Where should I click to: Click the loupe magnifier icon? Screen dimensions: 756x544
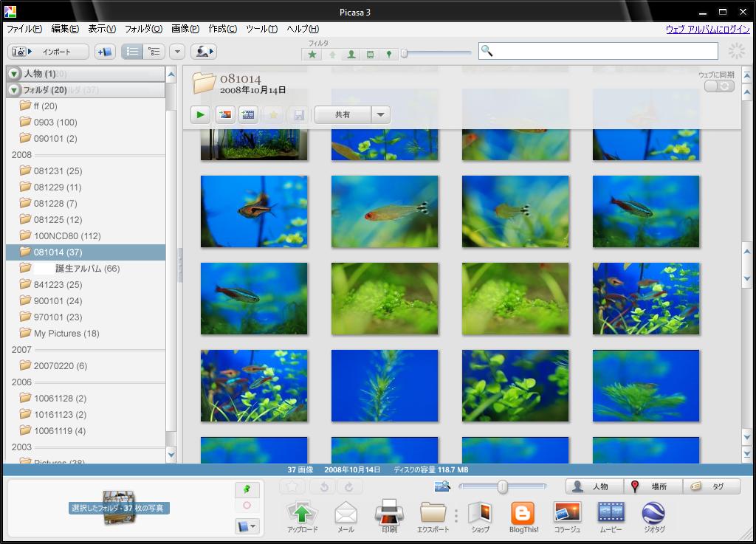pos(442,486)
